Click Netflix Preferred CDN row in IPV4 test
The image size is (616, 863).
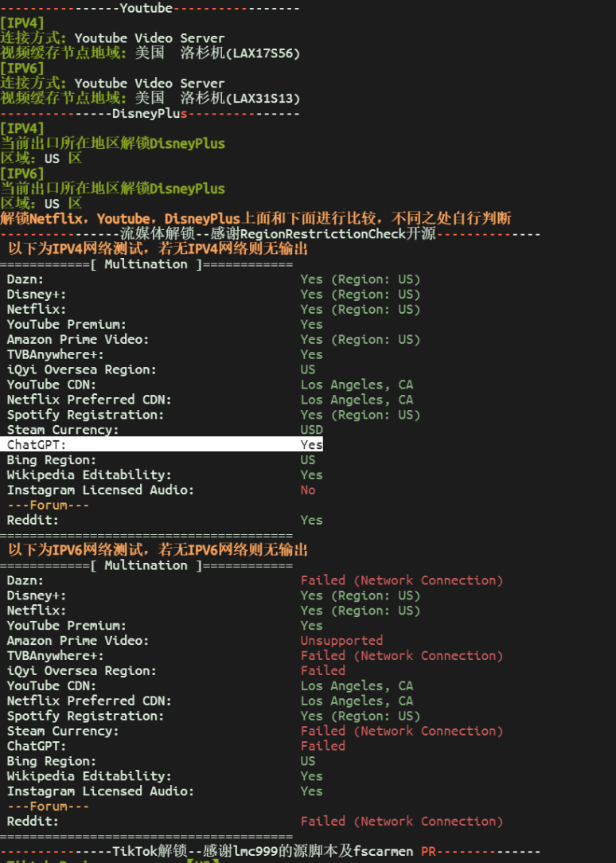[210, 400]
